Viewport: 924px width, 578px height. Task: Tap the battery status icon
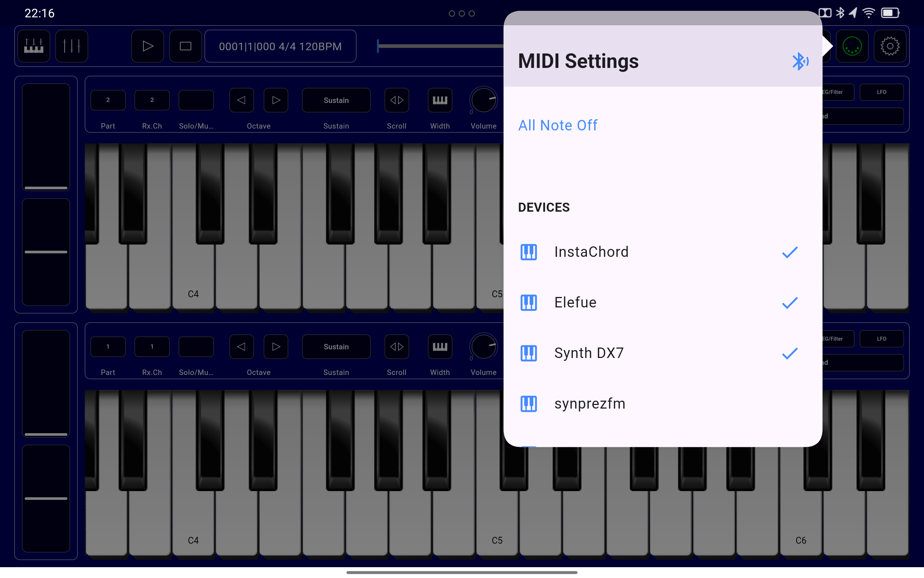click(x=890, y=13)
